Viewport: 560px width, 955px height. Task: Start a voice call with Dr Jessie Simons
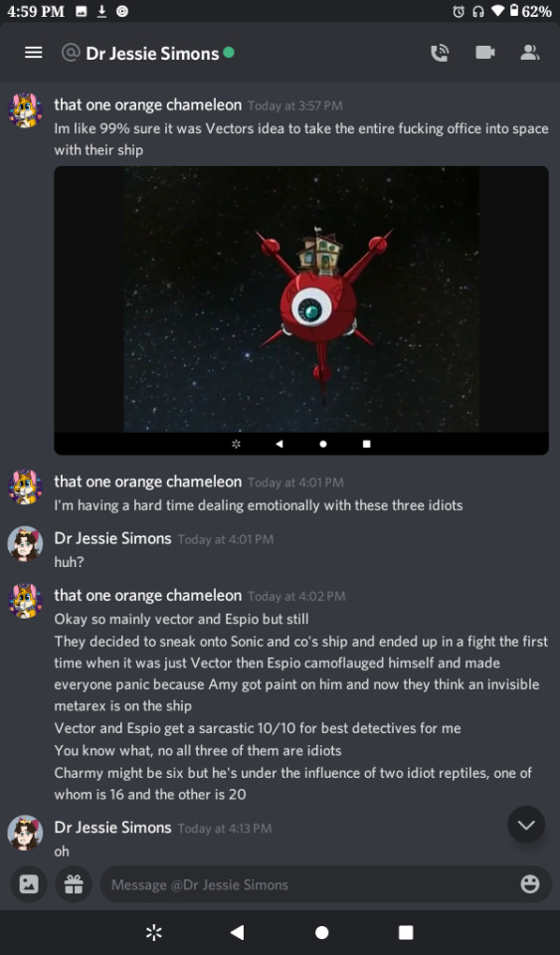point(439,53)
